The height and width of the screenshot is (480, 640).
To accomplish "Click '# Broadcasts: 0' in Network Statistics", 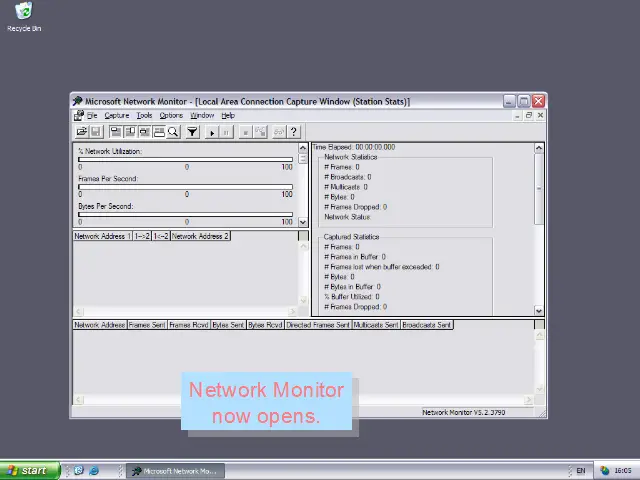I will pyautogui.click(x=348, y=177).
